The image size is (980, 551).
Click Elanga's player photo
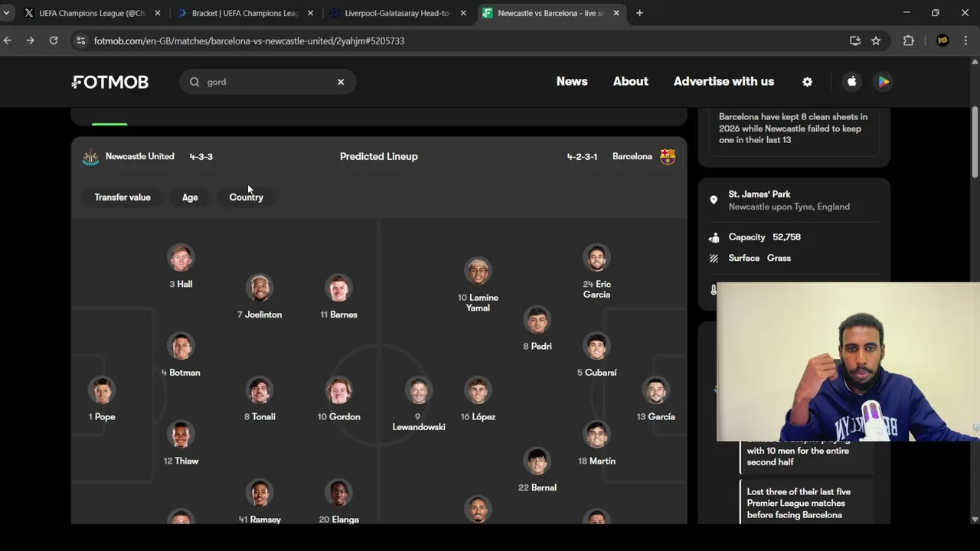click(338, 493)
